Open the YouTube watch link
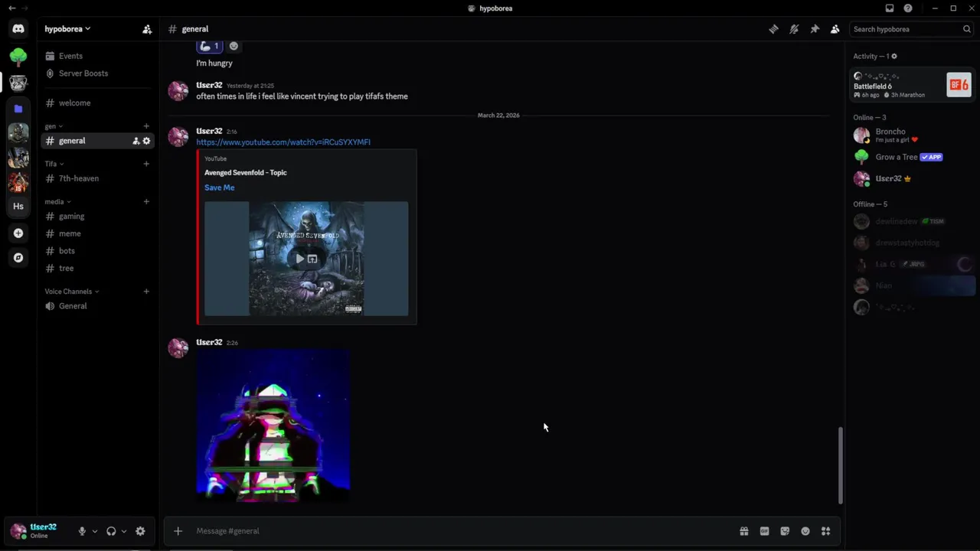980x551 pixels. pos(283,142)
